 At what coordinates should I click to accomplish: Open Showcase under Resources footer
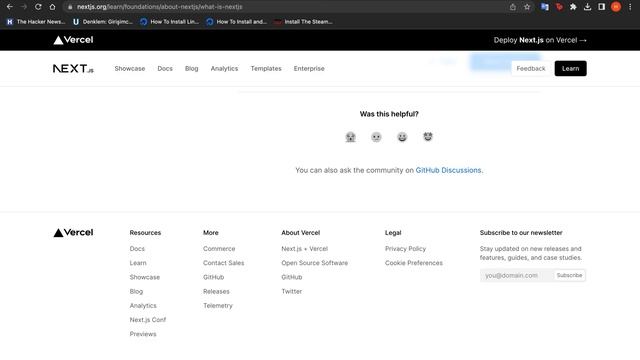(144, 277)
